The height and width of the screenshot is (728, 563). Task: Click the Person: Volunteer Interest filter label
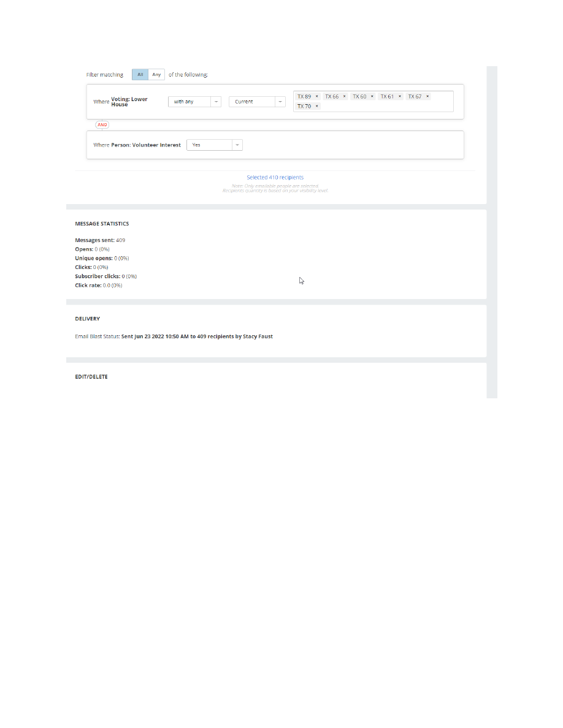(x=146, y=145)
